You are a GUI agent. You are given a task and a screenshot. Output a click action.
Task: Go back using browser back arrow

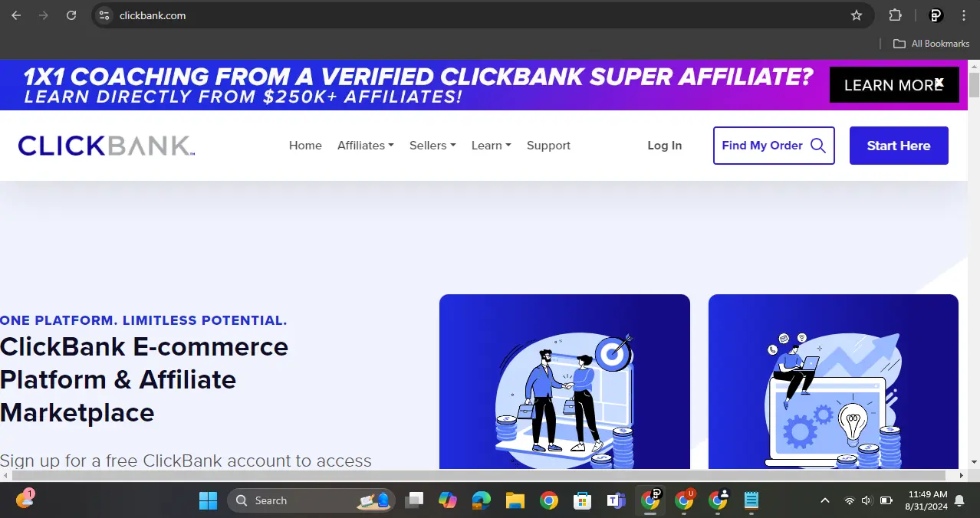pos(16,15)
